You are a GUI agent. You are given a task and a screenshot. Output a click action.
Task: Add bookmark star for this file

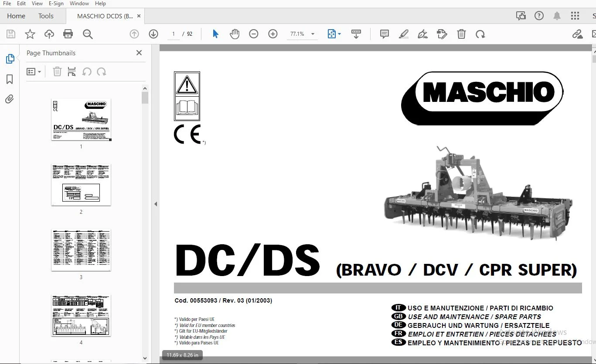30,34
